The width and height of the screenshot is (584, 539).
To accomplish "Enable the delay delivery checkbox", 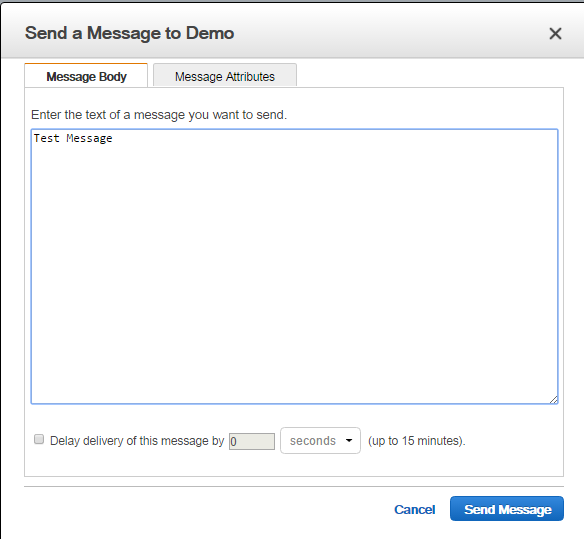I will (39, 439).
